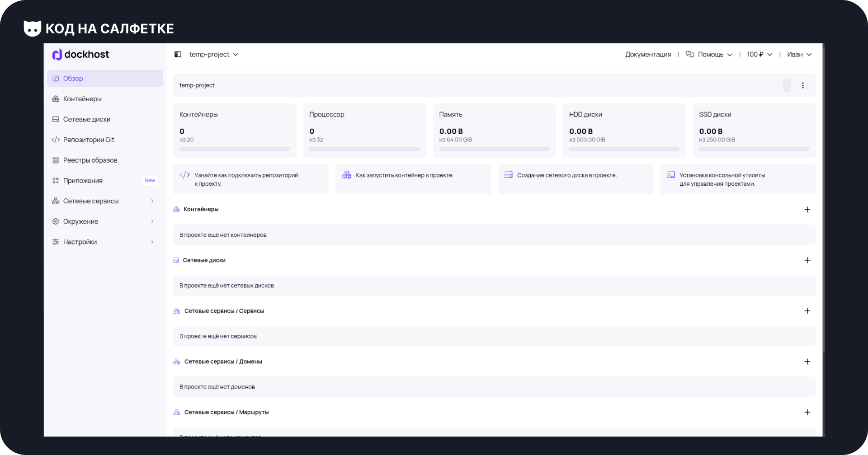Expand the Настройки sidebar chevron
This screenshot has width=868, height=455.
152,242
